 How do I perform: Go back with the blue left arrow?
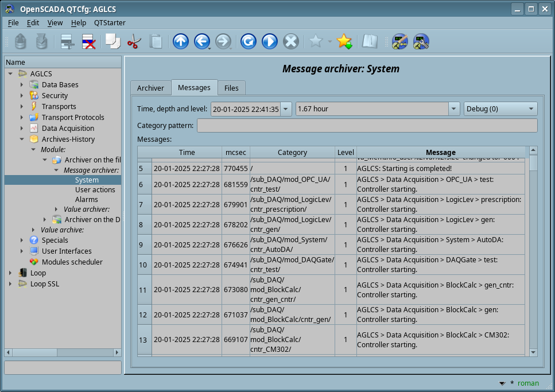(201, 41)
